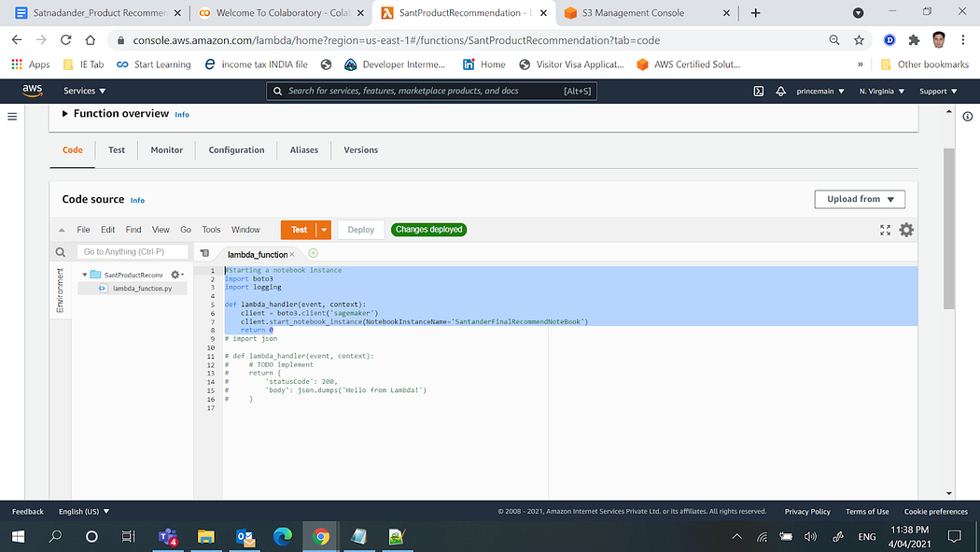This screenshot has width=980, height=552.
Task: Open the N. Virginia region dropdown
Action: coord(881,92)
